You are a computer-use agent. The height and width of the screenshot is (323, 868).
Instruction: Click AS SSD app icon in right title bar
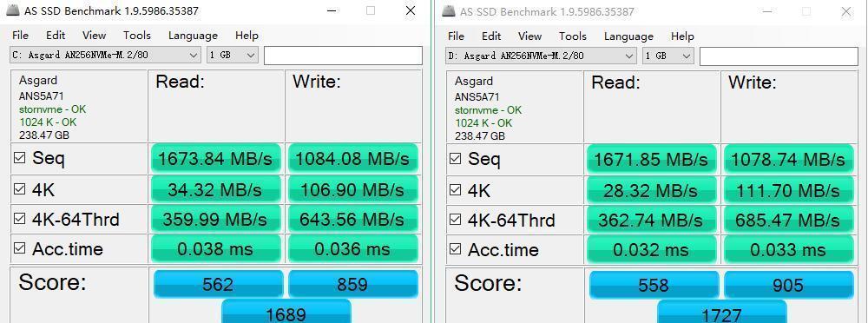(449, 11)
